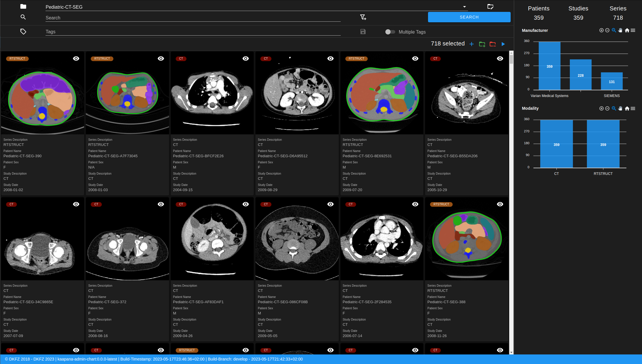642x364 pixels.
Task: Click the blue plus icon beside selection count
Action: (471, 44)
